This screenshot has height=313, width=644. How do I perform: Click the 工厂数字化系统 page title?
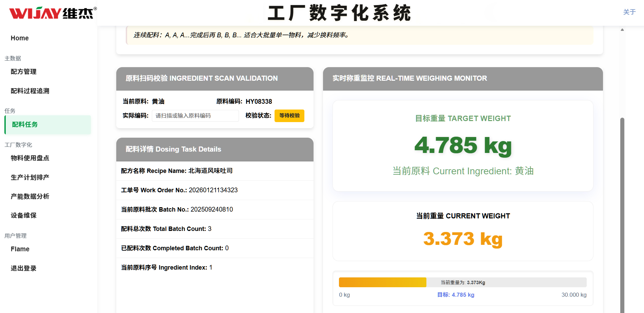pyautogui.click(x=339, y=13)
